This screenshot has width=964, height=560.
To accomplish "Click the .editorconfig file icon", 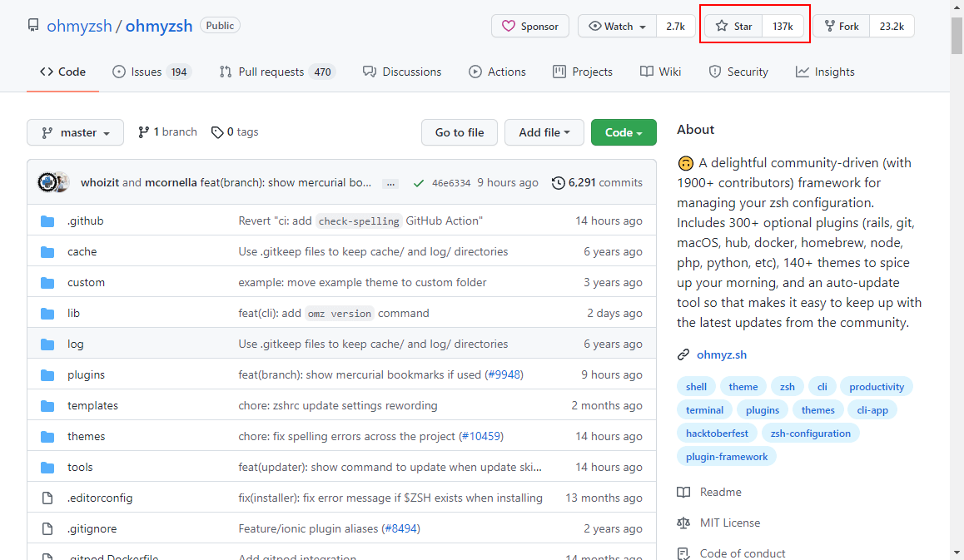I will (47, 498).
